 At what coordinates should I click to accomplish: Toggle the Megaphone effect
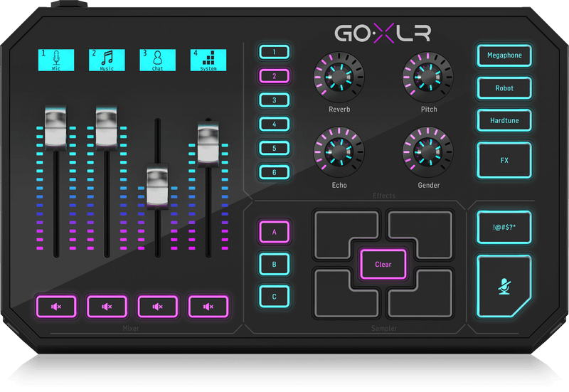click(x=504, y=55)
